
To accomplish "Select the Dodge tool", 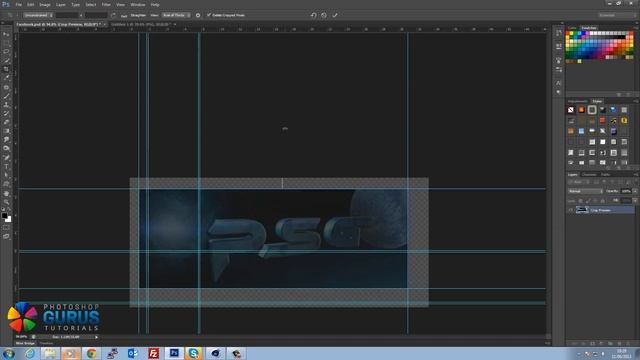I will pos(6,149).
